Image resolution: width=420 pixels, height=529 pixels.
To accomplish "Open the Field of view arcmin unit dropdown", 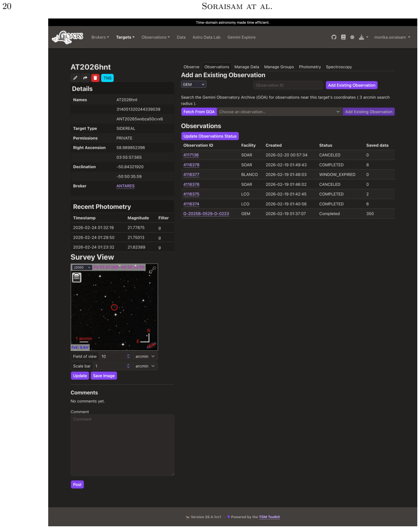I will [x=145, y=356].
